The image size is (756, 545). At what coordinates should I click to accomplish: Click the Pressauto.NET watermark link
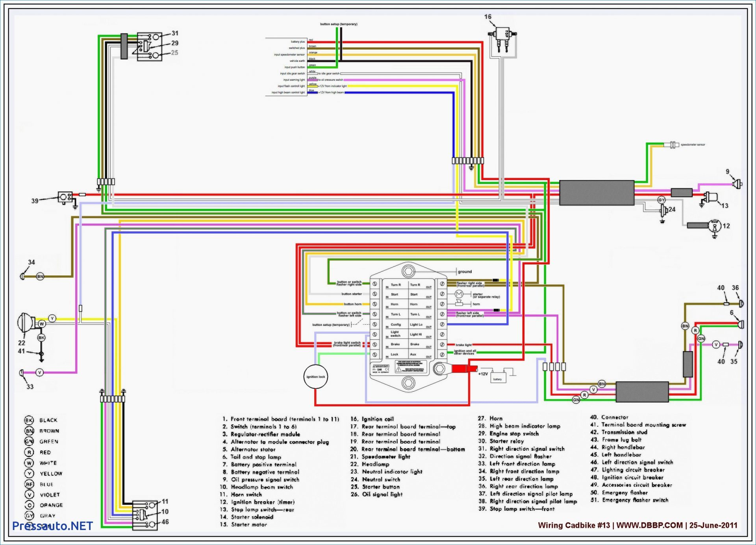[52, 526]
